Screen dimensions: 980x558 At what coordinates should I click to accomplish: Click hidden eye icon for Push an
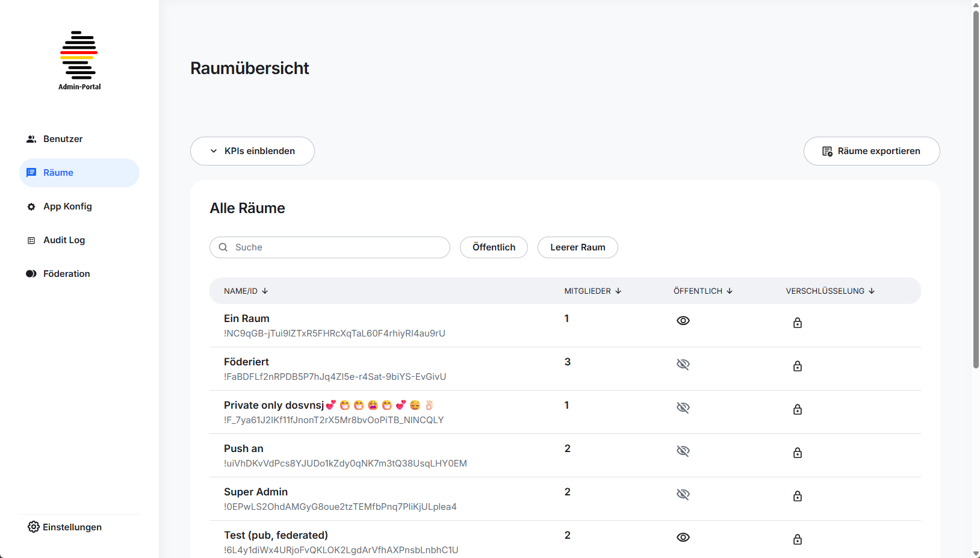[x=683, y=451]
